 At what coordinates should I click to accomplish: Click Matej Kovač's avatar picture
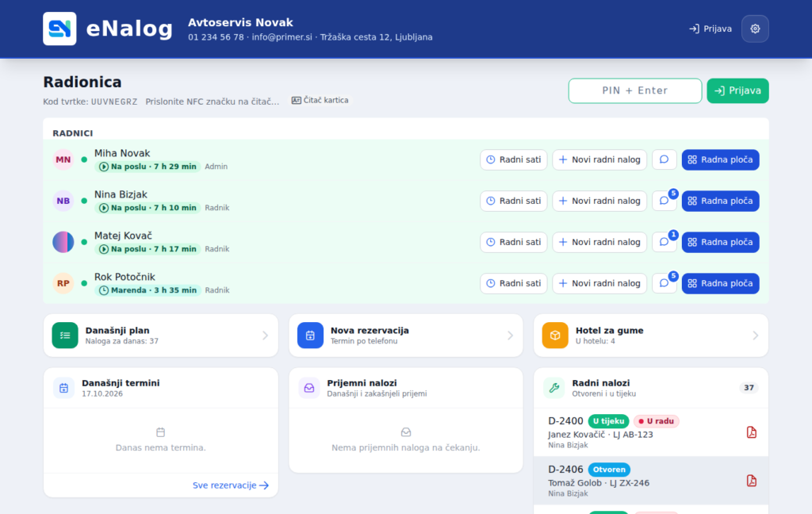pos(63,242)
